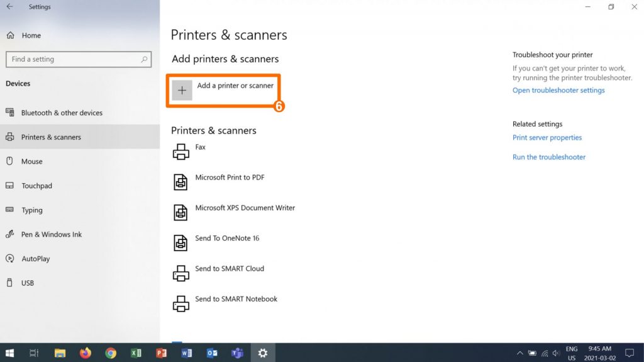Screen dimensions: 644x362
Task: Open AutoPlay settings
Action: 35,259
